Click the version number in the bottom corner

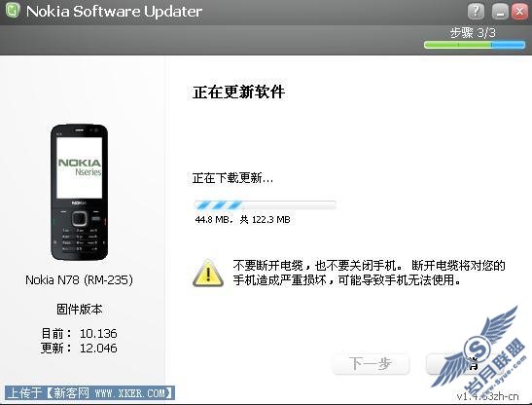coord(487,396)
